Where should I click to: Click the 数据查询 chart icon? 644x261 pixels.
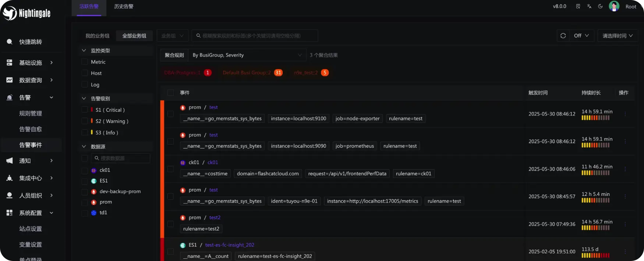(10, 80)
